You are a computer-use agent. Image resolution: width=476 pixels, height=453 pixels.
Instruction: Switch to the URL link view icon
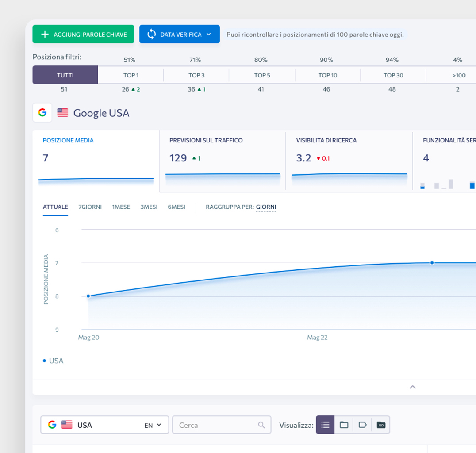click(x=381, y=425)
